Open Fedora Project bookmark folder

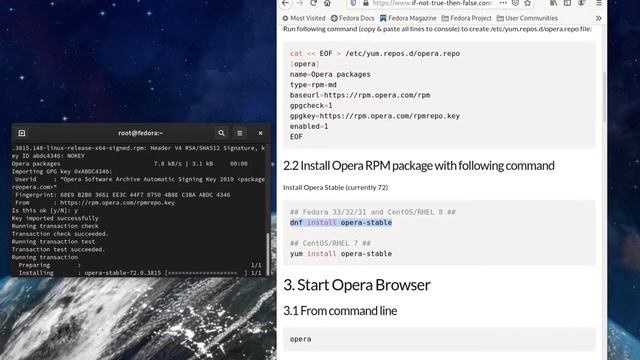click(467, 18)
